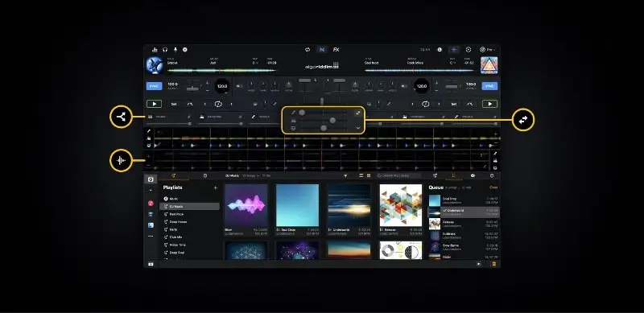Image resolution: width=644 pixels, height=313 pixels.
Task: Click the vocals stem crossfader handle
Action: click(302, 113)
